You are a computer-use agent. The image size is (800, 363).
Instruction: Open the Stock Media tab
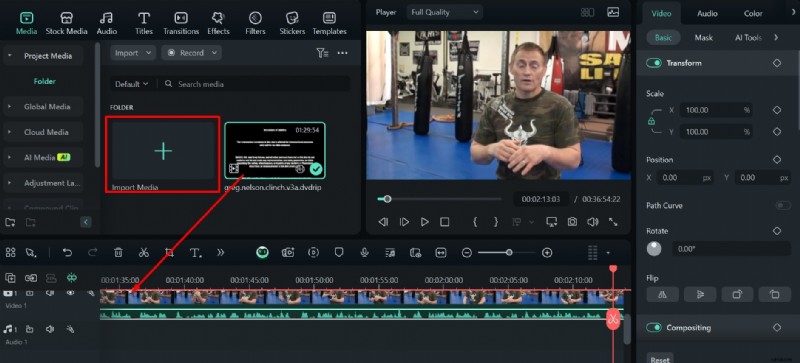tap(66, 23)
